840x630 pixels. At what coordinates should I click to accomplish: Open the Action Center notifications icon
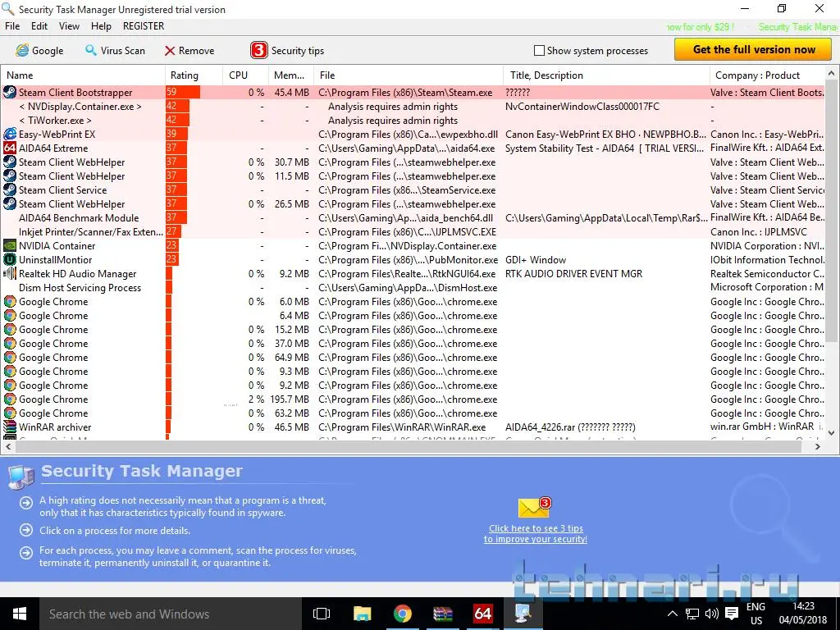click(731, 614)
